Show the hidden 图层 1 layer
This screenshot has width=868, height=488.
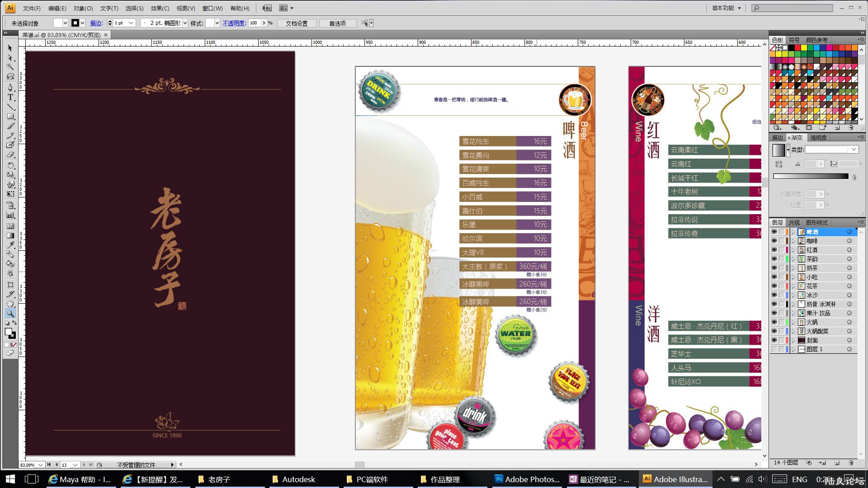774,349
